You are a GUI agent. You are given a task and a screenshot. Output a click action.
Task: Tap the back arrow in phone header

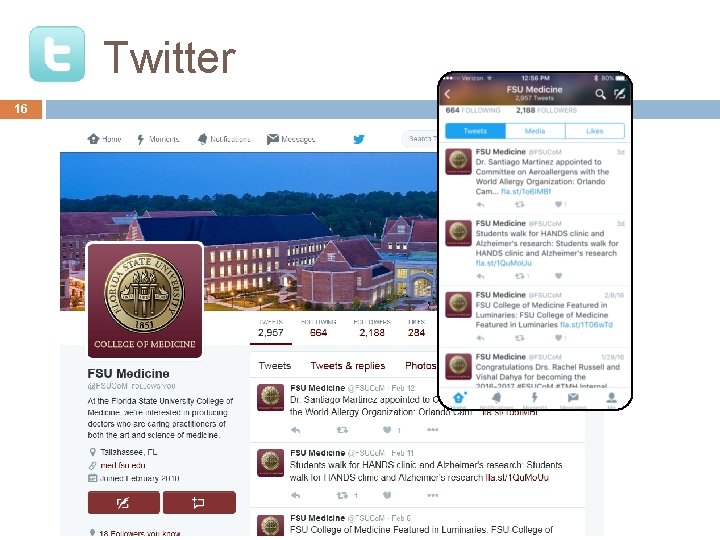(448, 94)
